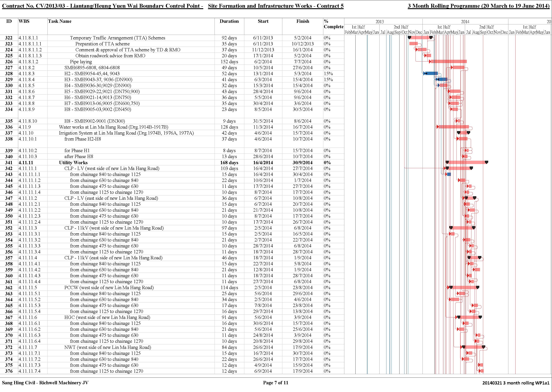Select task 'Preparation of TTA scheme'
The width and height of the screenshot is (552, 392).
102,44
